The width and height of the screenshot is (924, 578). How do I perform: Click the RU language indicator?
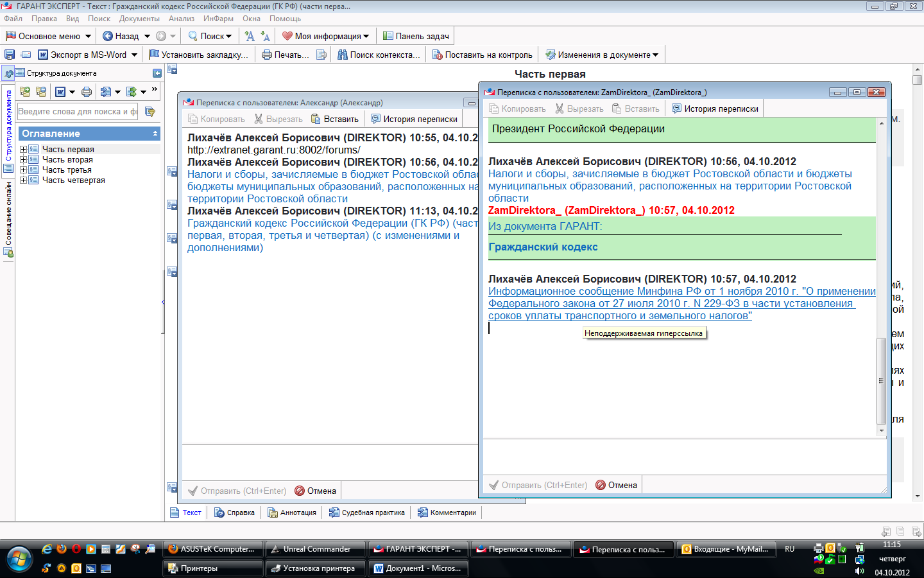point(789,549)
